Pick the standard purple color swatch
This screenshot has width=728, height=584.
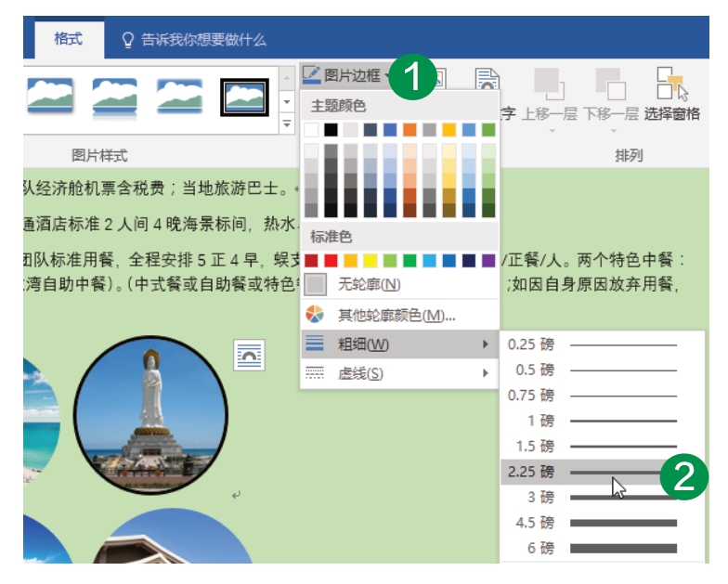point(488,260)
